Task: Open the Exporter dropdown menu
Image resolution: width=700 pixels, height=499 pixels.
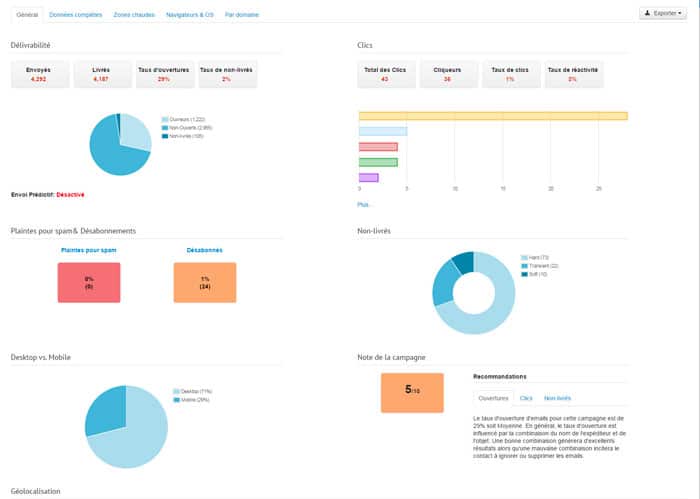Action: (x=665, y=14)
